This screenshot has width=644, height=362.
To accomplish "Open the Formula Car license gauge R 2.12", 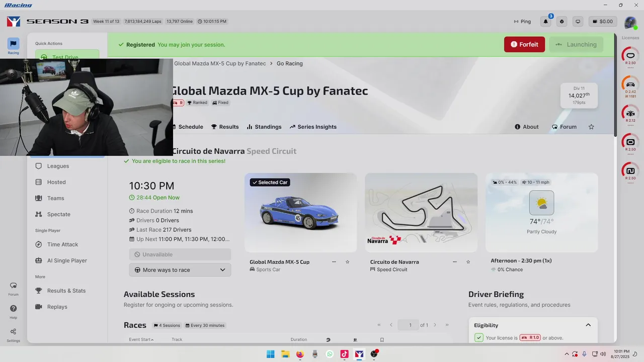I will click(x=630, y=116).
